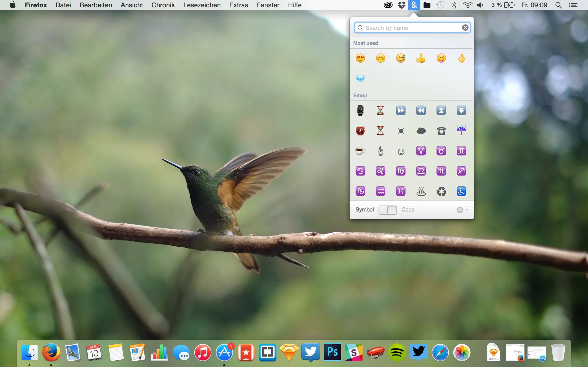588x367 pixels.
Task: Click the ampersand menu bar icon
Action: [414, 5]
